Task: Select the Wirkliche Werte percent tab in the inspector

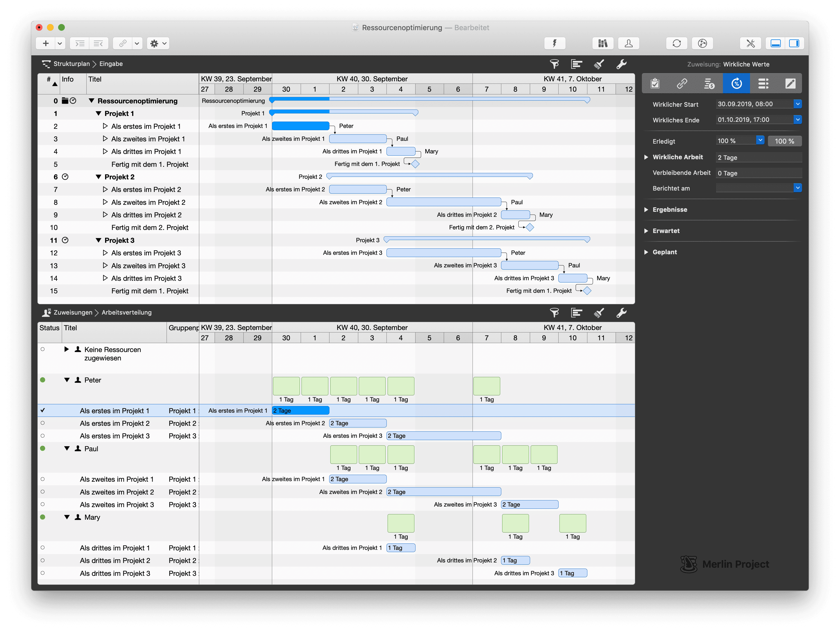Action: coord(736,83)
